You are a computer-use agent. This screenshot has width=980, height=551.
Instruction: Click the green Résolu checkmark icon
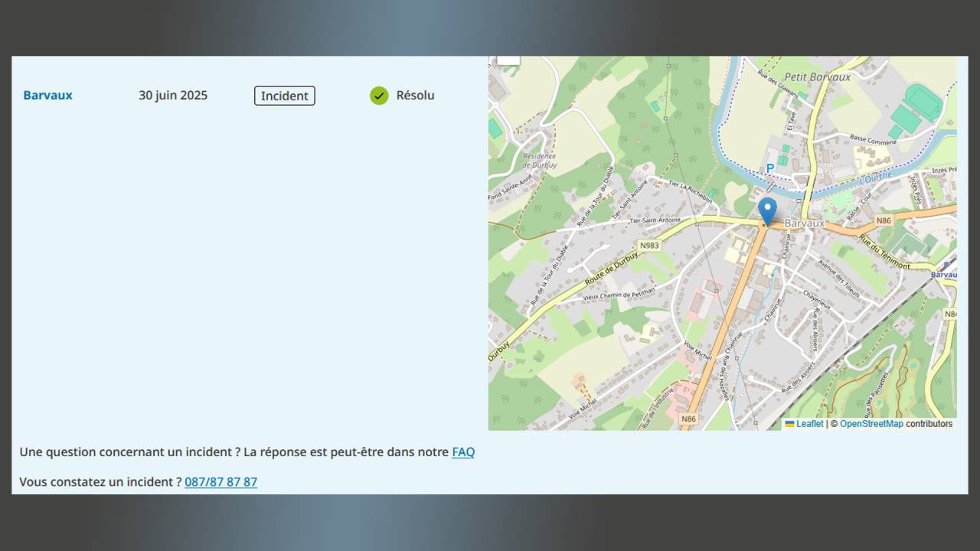pyautogui.click(x=379, y=96)
